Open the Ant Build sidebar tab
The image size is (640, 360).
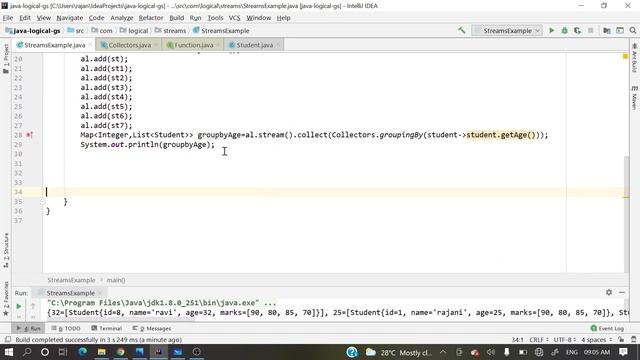(634, 58)
